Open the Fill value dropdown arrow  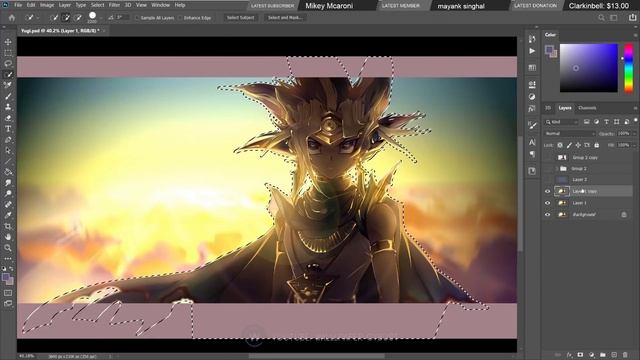634,145
